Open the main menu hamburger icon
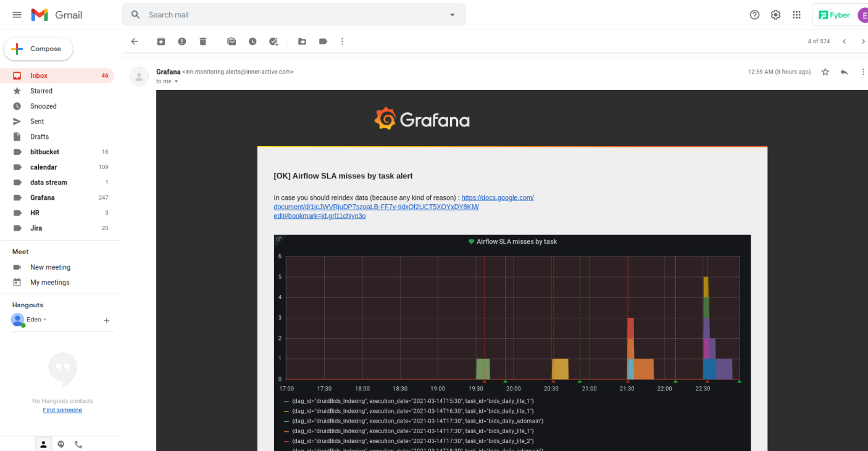This screenshot has width=868, height=451. pyautogui.click(x=17, y=15)
